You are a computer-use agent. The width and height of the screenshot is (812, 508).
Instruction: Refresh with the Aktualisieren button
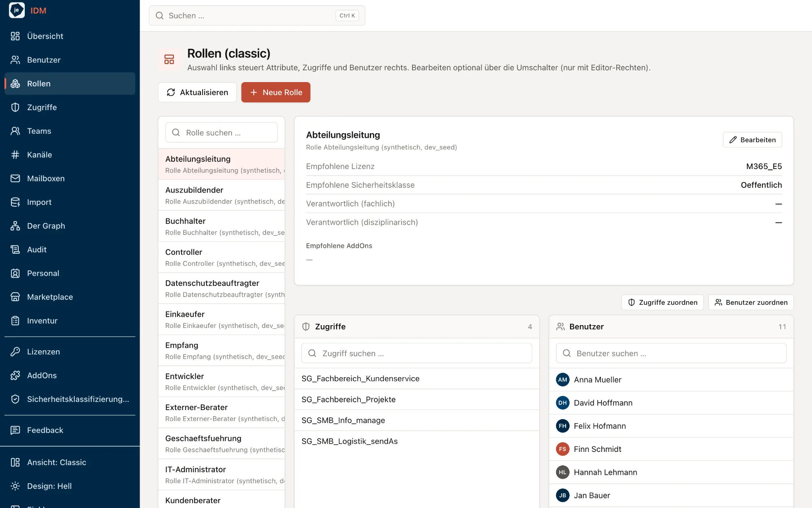[197, 92]
